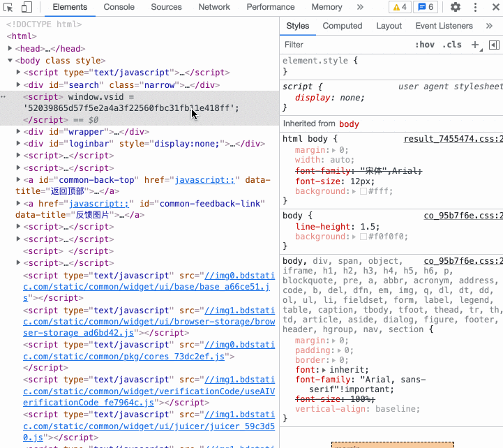Expand the common-feedback-link anchor node
503x448 pixels.
tap(18, 203)
